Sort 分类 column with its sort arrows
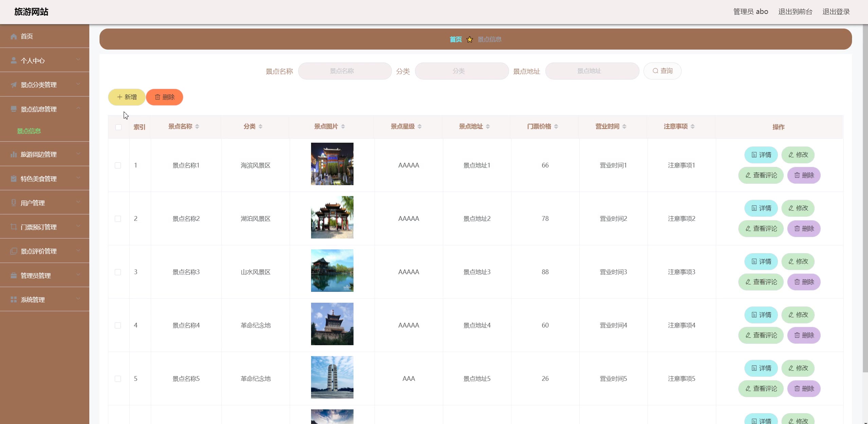868x424 pixels. 260,126
